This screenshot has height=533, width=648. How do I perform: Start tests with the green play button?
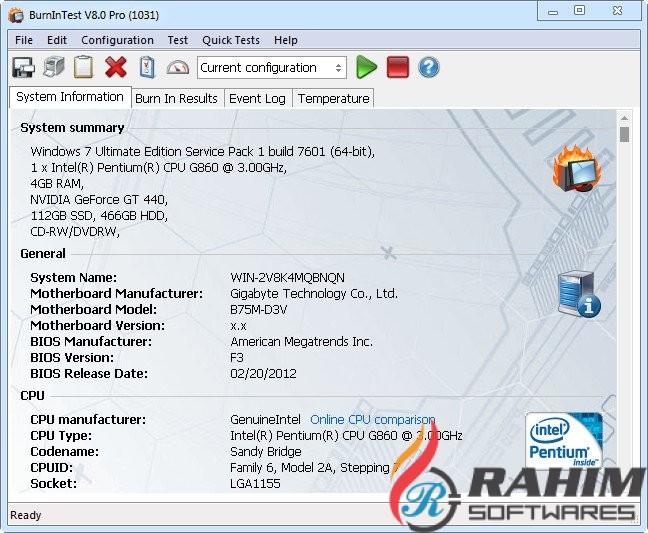point(367,68)
